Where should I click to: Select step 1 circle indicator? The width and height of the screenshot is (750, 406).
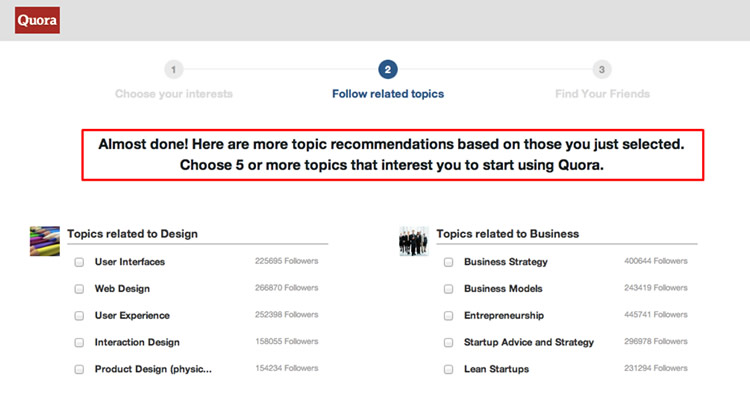coord(174,69)
